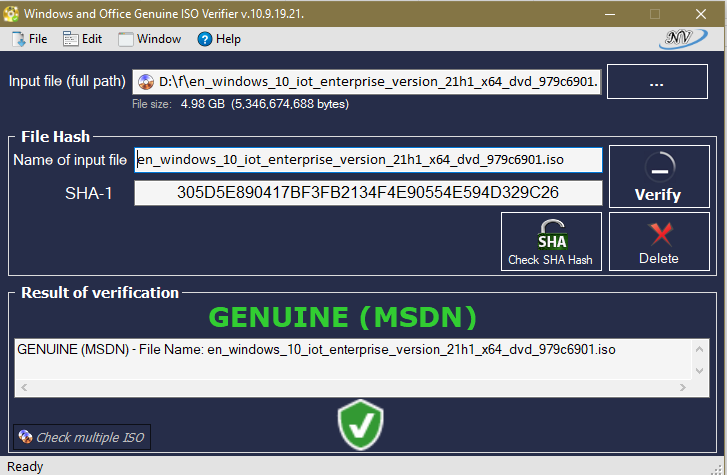The width and height of the screenshot is (727, 475).
Task: Click the result box scroll left arrow
Action: (x=24, y=387)
